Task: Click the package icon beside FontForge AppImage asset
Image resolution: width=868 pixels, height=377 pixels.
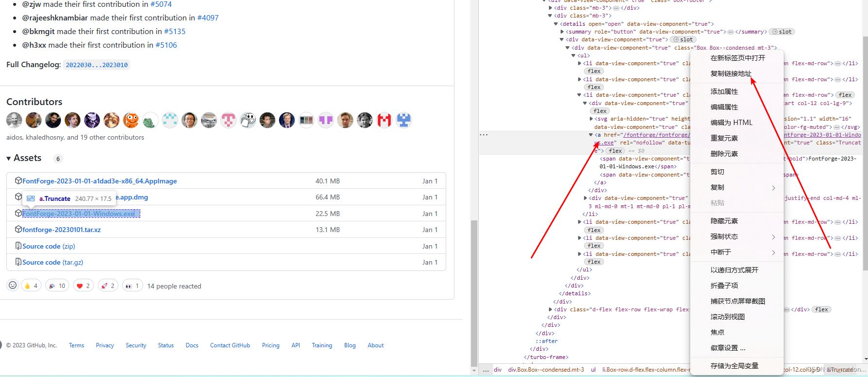Action: pyautogui.click(x=19, y=180)
